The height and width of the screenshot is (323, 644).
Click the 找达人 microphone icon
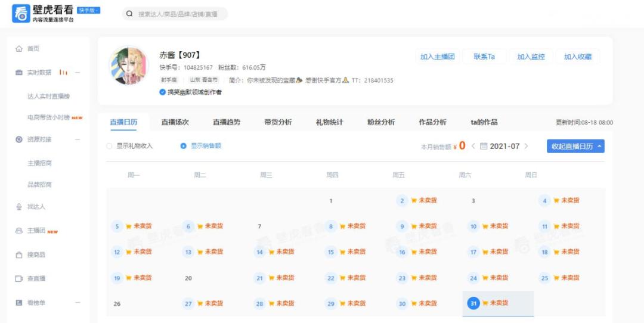point(19,207)
